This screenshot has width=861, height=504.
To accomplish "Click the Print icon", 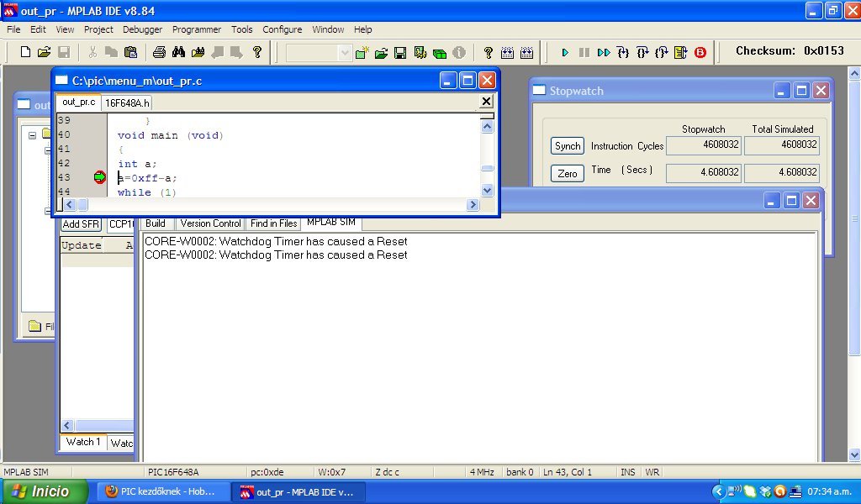I will (x=159, y=52).
